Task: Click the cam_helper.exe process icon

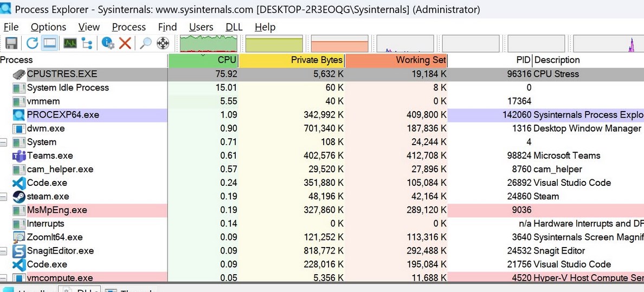Action: (19, 169)
